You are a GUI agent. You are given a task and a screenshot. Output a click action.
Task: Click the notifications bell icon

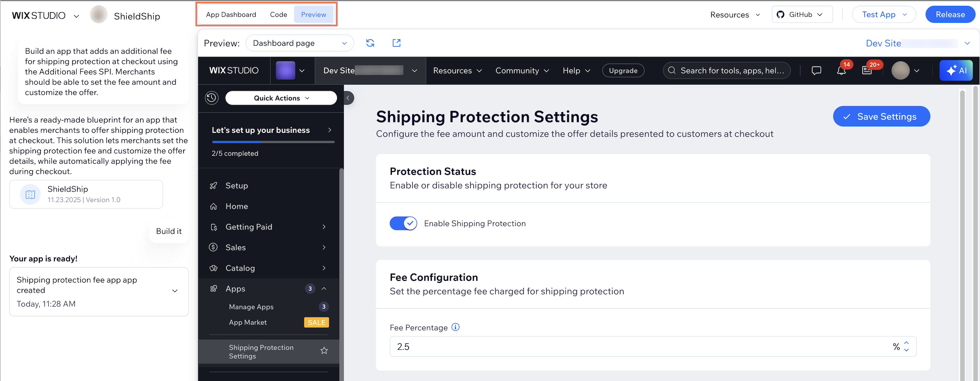(841, 71)
